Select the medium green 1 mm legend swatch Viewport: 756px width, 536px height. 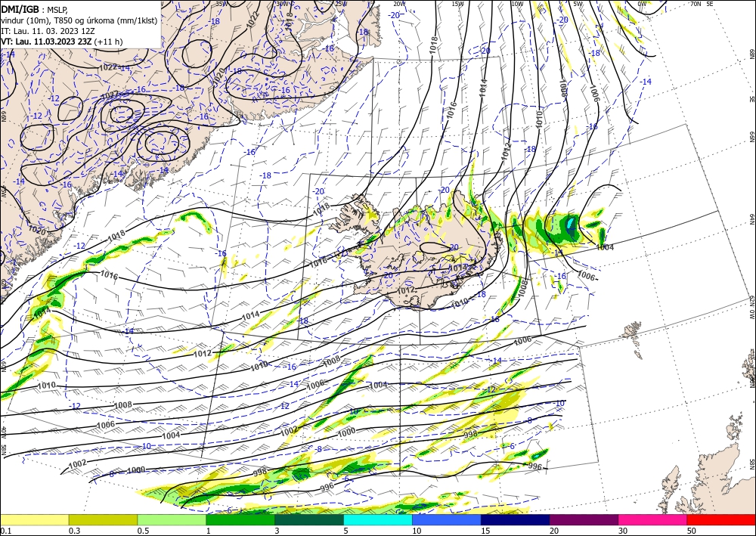tap(240, 520)
